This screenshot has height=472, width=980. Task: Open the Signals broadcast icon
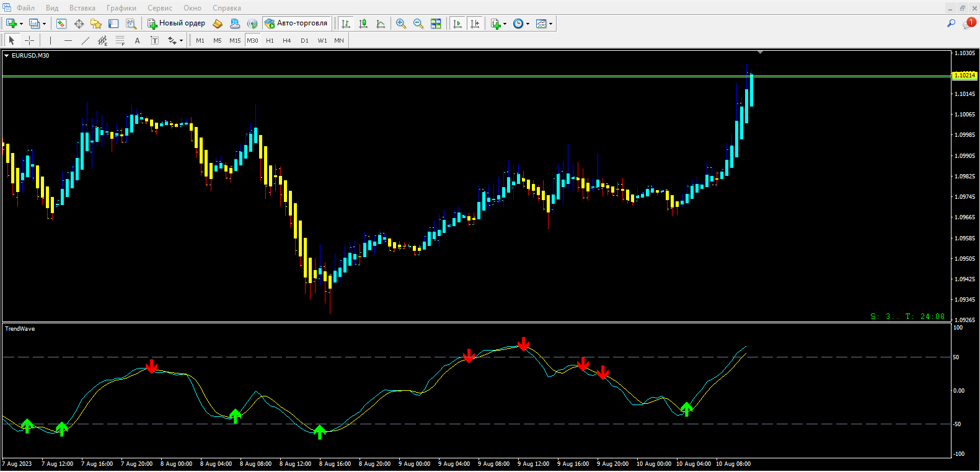252,24
